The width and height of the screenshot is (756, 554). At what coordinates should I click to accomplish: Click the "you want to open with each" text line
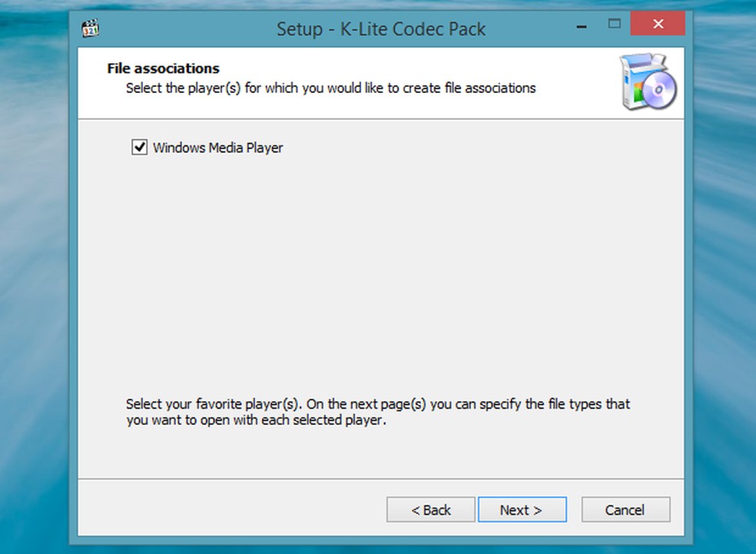[256, 420]
